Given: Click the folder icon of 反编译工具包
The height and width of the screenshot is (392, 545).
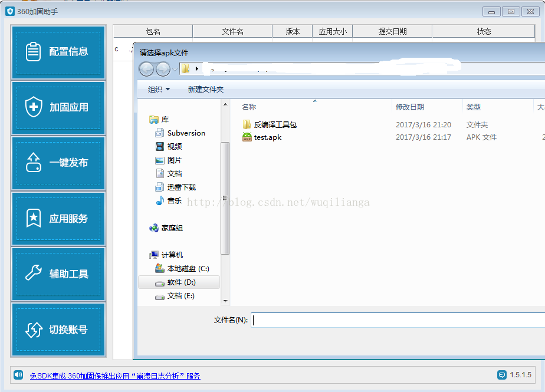Looking at the screenshot, I should click(247, 124).
